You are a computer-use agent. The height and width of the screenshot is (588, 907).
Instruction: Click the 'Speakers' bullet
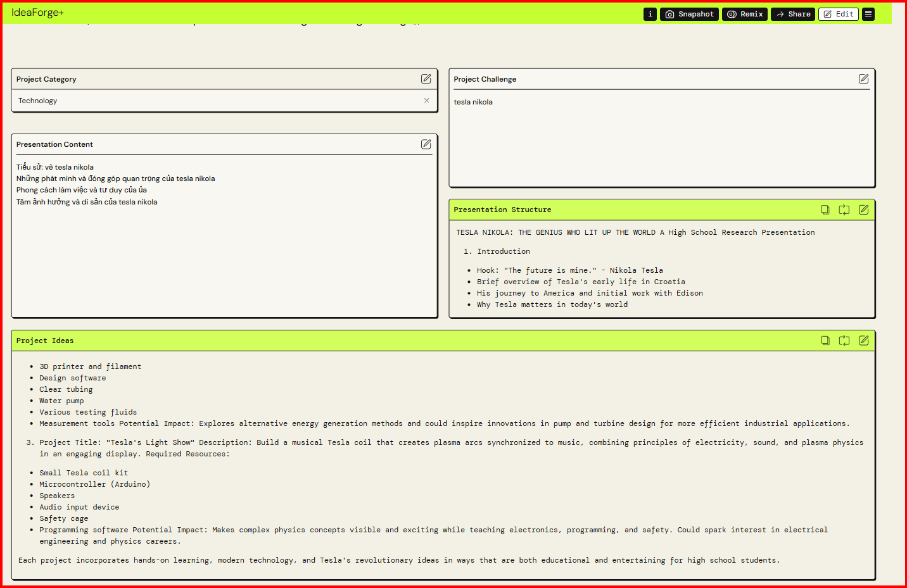coord(57,496)
